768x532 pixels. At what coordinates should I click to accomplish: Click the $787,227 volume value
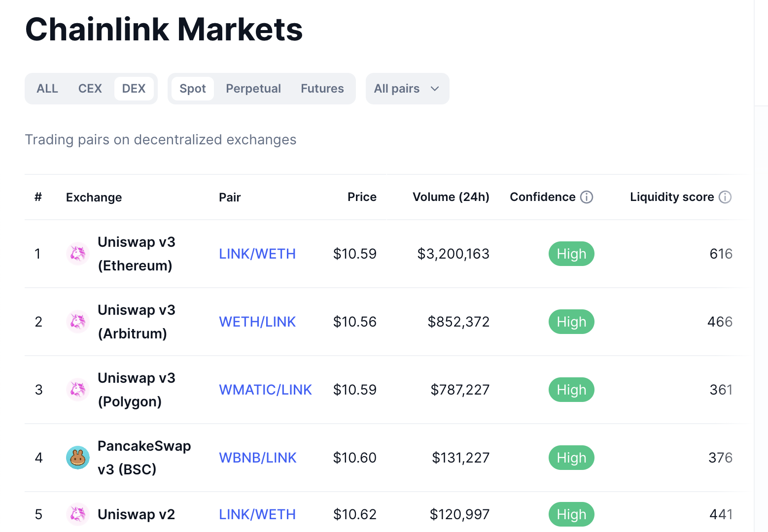point(460,390)
